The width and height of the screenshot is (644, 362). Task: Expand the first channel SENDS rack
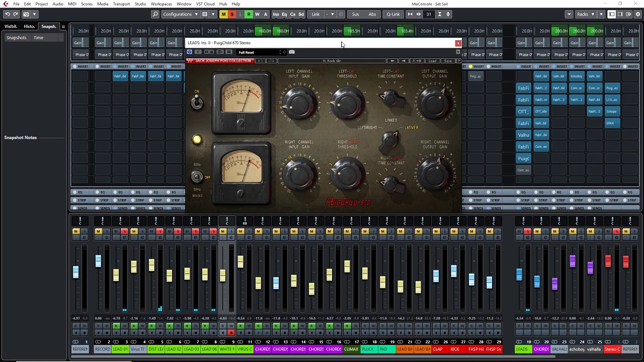[80, 208]
